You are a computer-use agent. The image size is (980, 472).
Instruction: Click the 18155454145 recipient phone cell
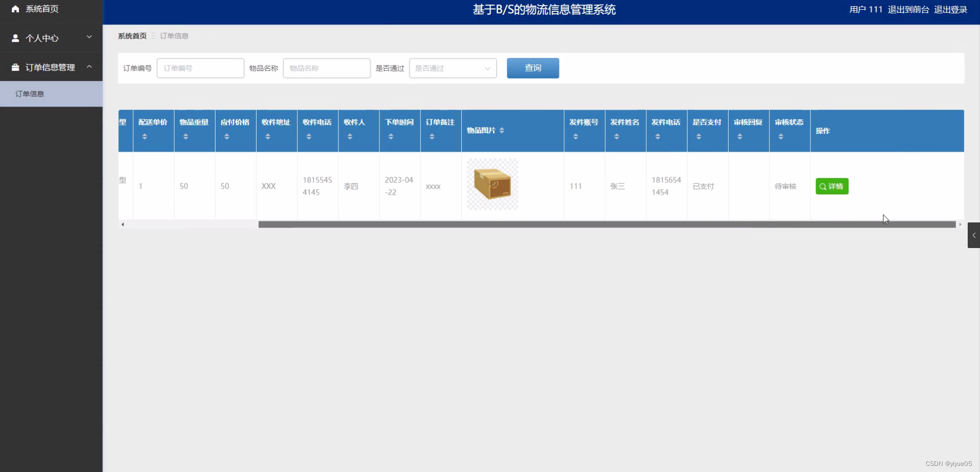(x=317, y=186)
